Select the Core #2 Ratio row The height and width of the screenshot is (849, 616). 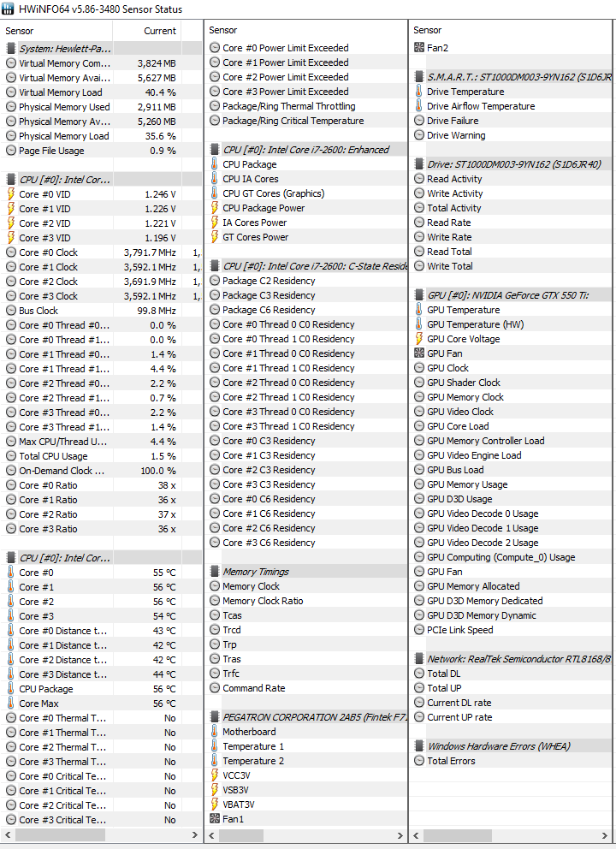click(102, 514)
